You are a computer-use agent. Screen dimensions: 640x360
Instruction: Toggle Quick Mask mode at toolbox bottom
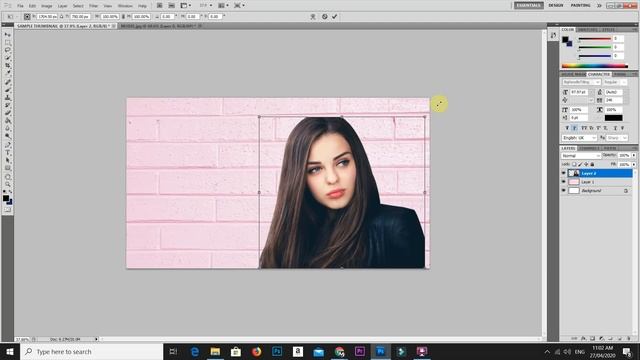[x=8, y=210]
